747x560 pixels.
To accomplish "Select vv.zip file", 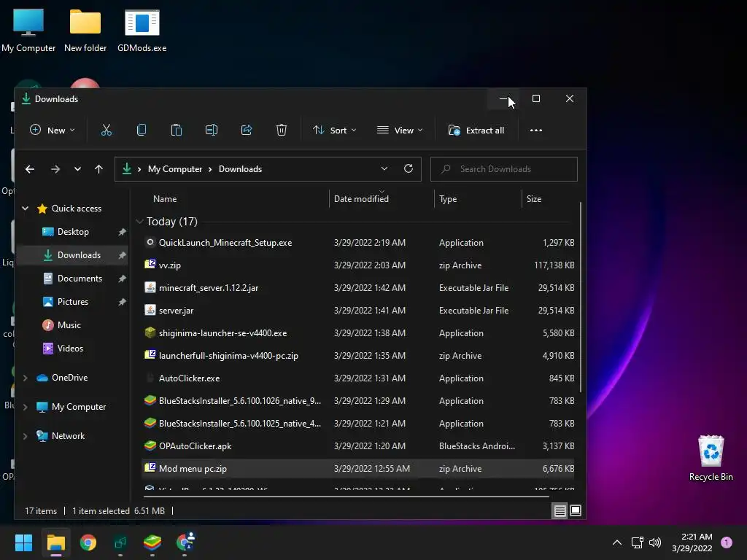I will point(359,265).
